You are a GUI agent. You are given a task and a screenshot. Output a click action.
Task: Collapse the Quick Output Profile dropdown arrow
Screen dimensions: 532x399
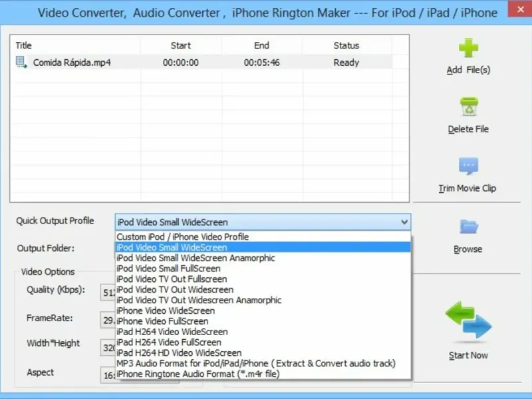pyautogui.click(x=404, y=222)
